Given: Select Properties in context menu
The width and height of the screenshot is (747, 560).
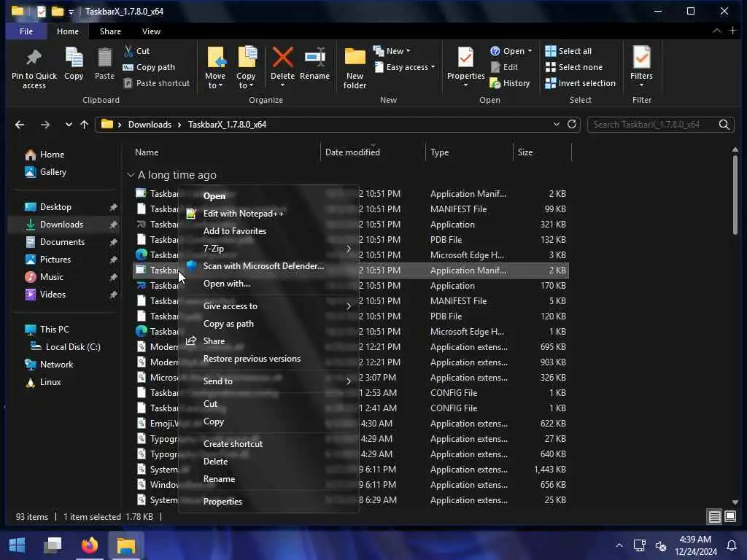Looking at the screenshot, I should tap(268, 502).
